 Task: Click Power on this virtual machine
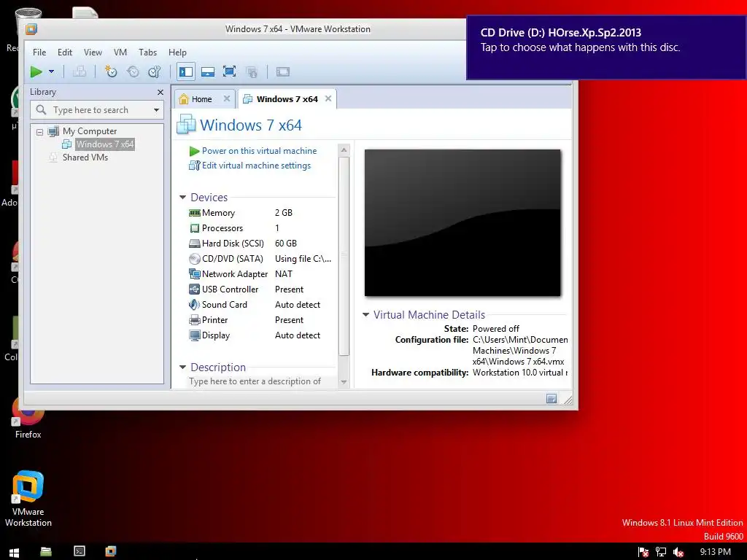coord(259,151)
